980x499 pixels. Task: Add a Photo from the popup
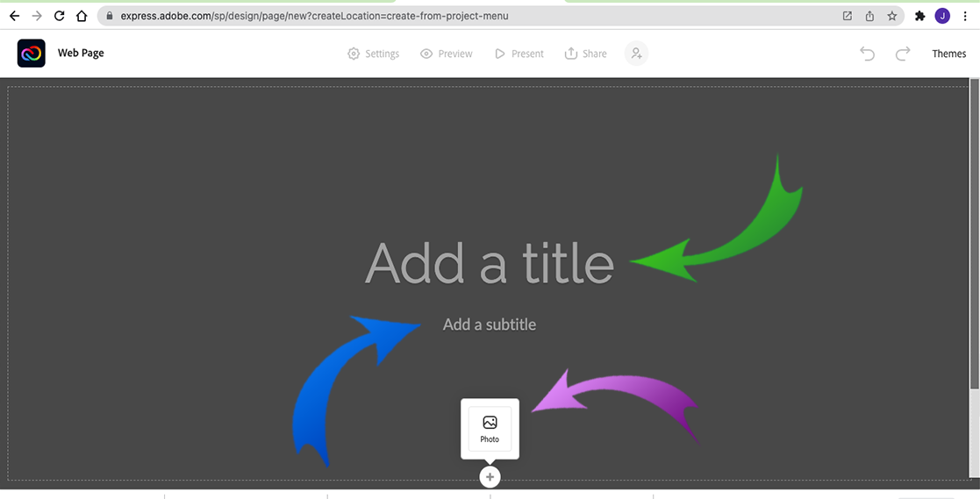[x=490, y=428]
